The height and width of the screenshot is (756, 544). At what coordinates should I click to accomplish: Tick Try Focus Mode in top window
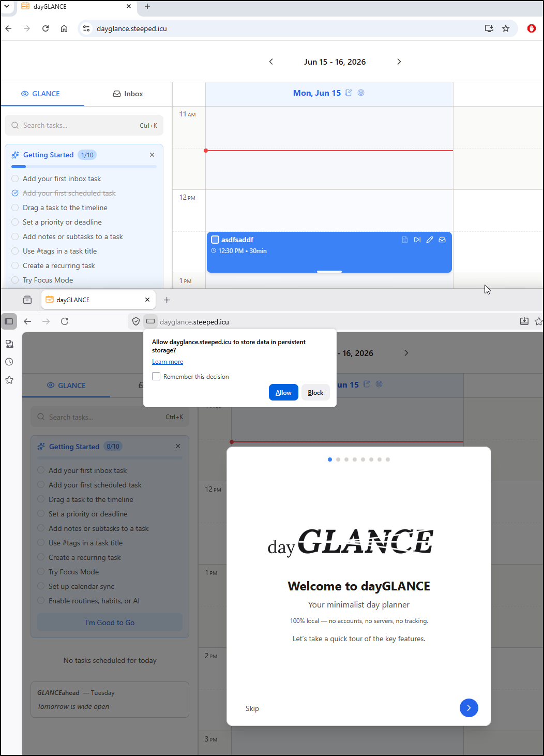[x=15, y=280]
